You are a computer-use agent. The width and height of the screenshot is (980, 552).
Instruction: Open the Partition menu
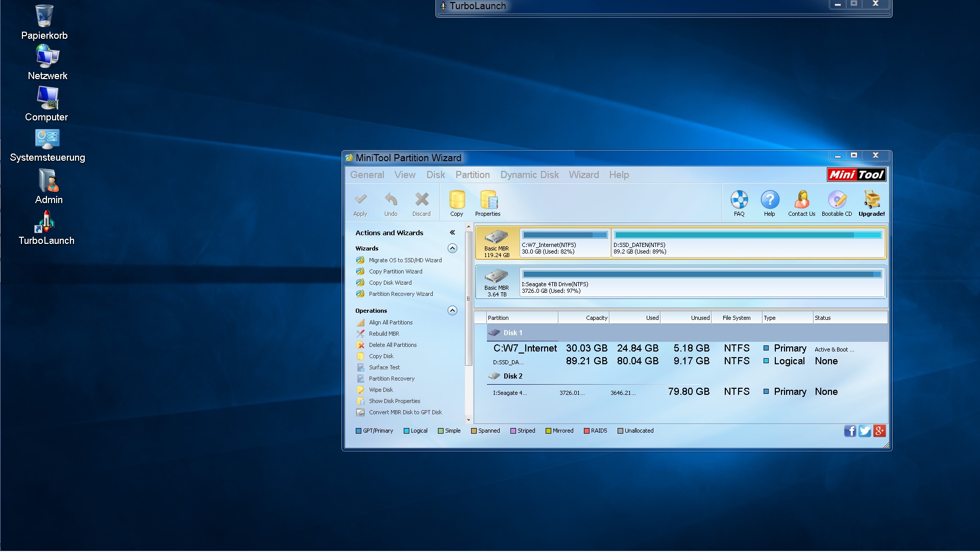click(x=472, y=175)
